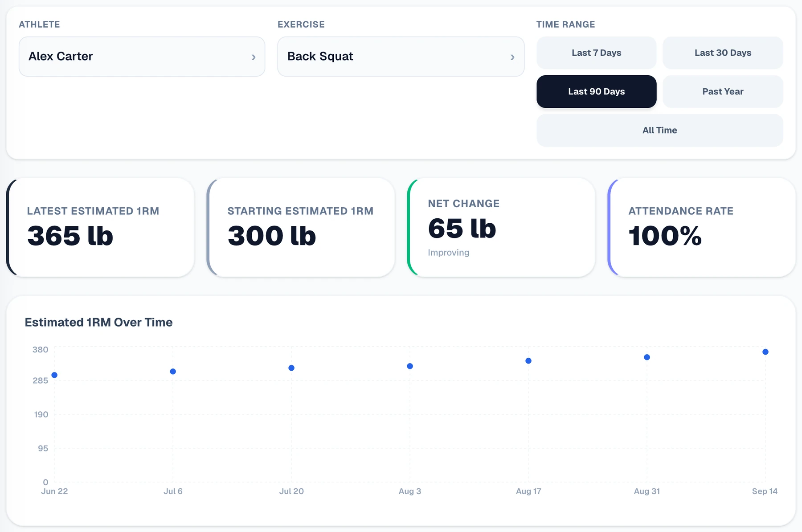Click the Jun 22 data point

54,375
